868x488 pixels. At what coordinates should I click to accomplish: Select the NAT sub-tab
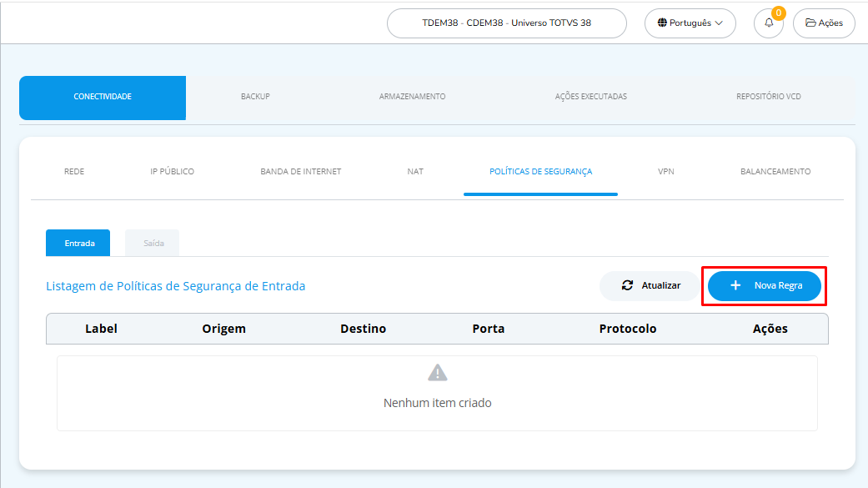[x=415, y=172]
